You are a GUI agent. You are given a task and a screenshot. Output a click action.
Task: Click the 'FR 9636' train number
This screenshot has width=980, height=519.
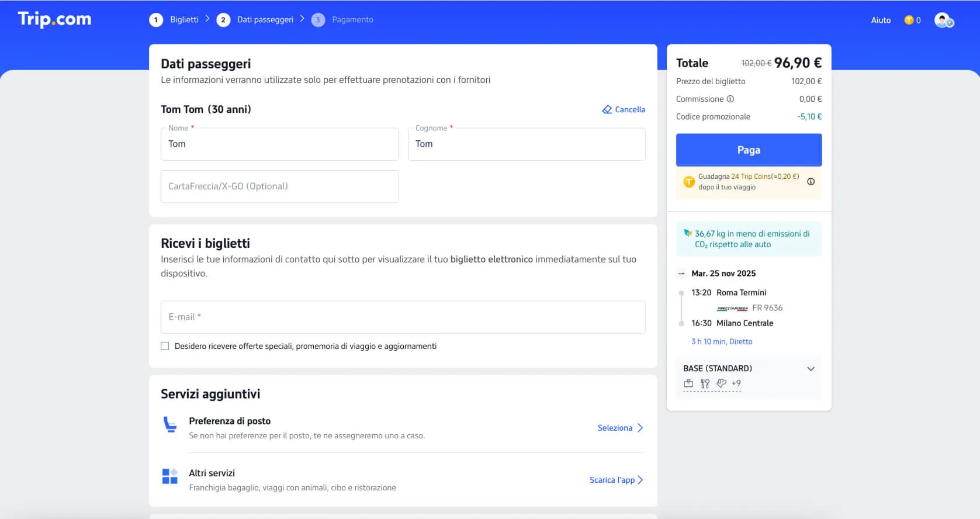(767, 308)
